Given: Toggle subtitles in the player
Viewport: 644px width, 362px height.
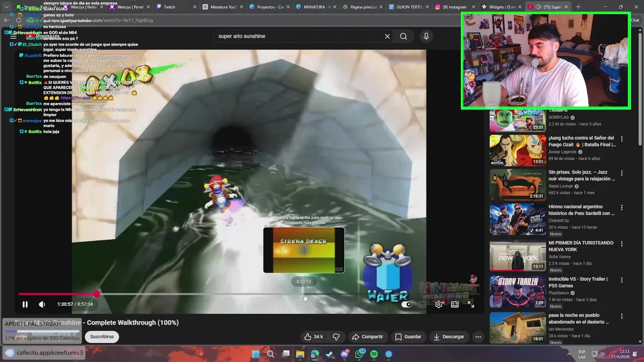Looking at the screenshot, I should tap(423, 304).
